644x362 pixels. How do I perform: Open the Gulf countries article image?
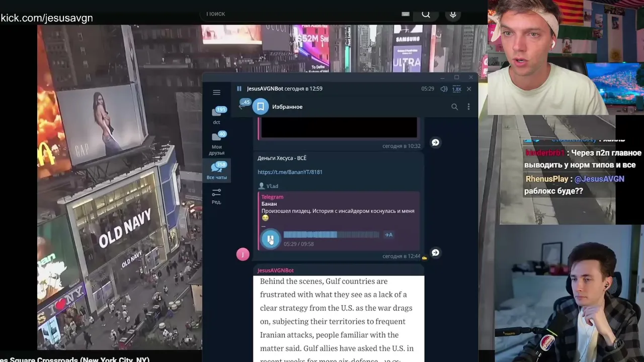click(x=339, y=319)
